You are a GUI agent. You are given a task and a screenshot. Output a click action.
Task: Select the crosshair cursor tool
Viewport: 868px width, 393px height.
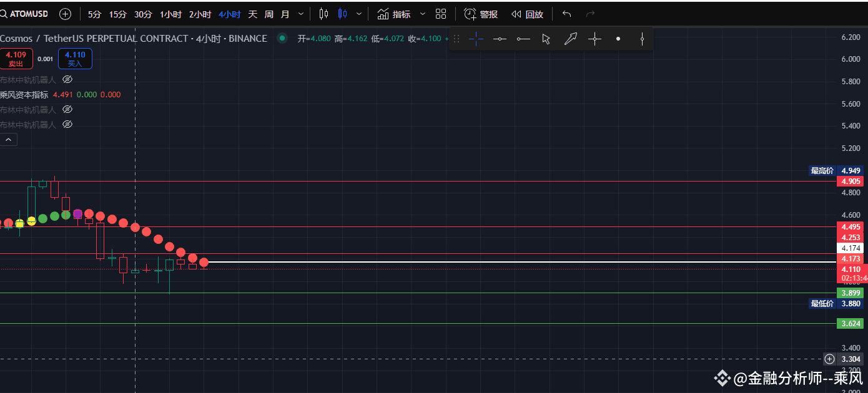click(x=476, y=39)
